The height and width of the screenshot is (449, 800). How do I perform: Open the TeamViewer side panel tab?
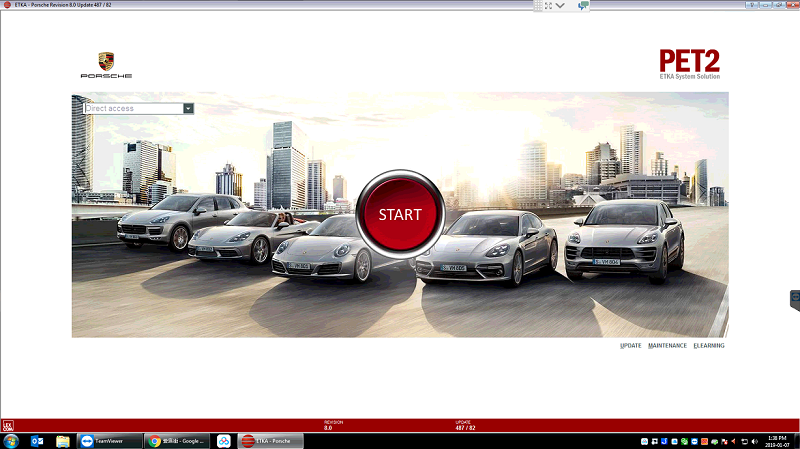pos(795,300)
